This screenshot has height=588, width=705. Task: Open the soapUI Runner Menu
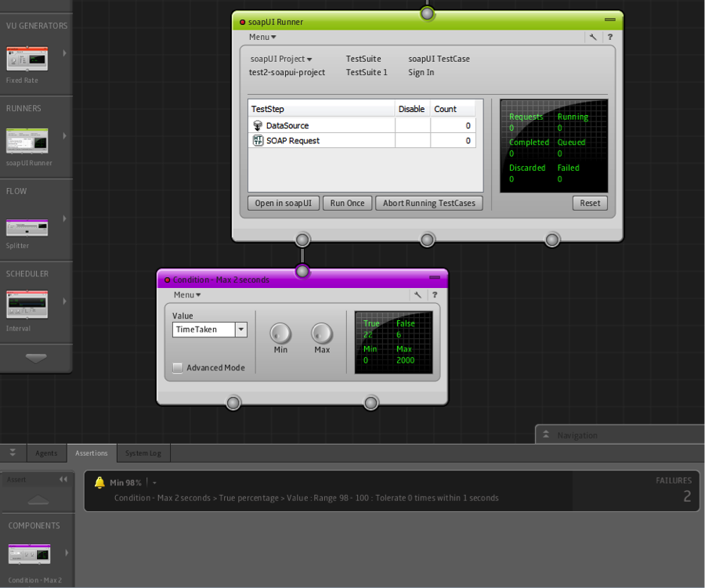[262, 37]
